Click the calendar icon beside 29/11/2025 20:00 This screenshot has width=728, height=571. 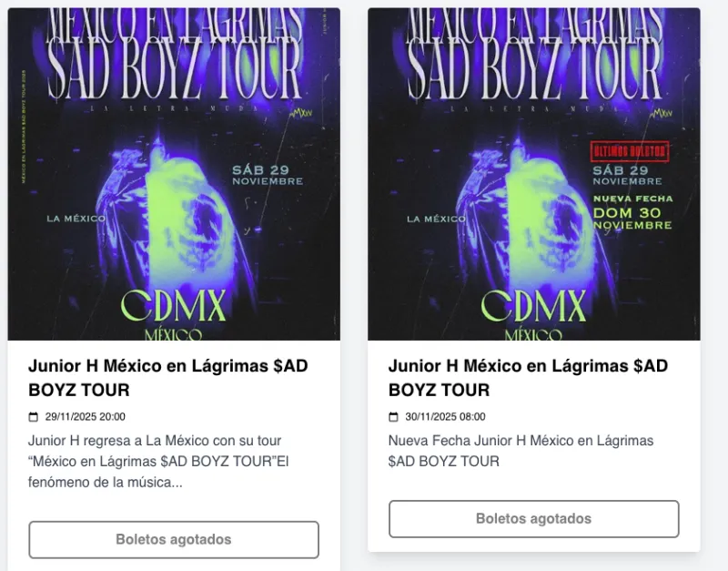pos(33,417)
